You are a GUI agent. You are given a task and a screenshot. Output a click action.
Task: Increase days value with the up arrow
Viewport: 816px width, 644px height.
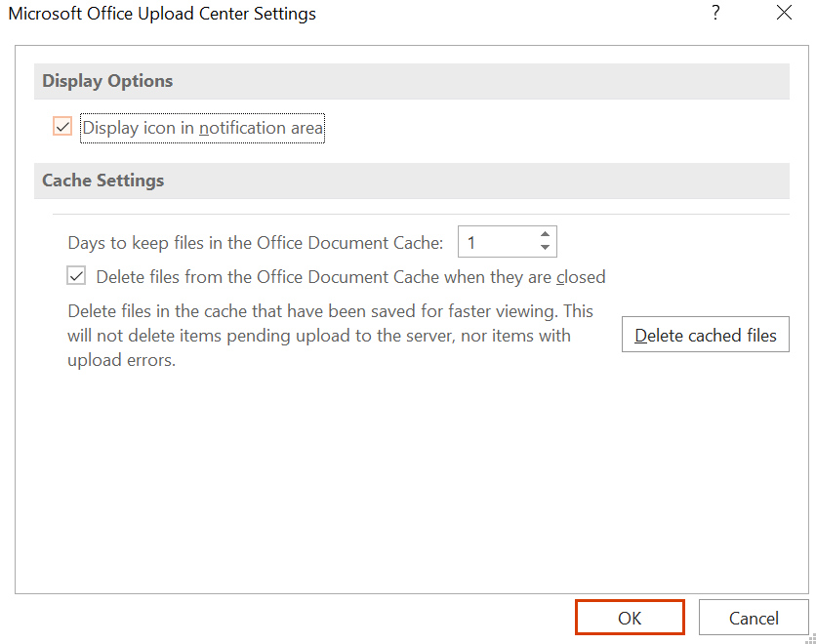(545, 234)
